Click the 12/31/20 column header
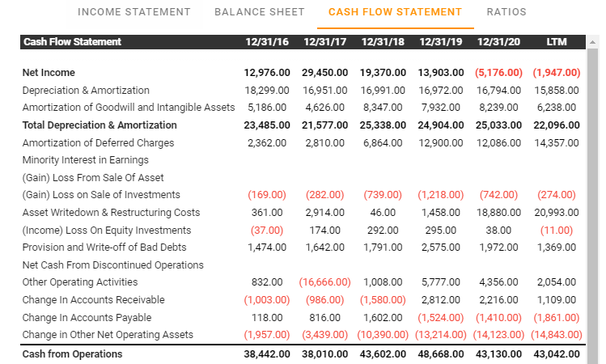This screenshot has height=364, width=606. pyautogui.click(x=499, y=41)
